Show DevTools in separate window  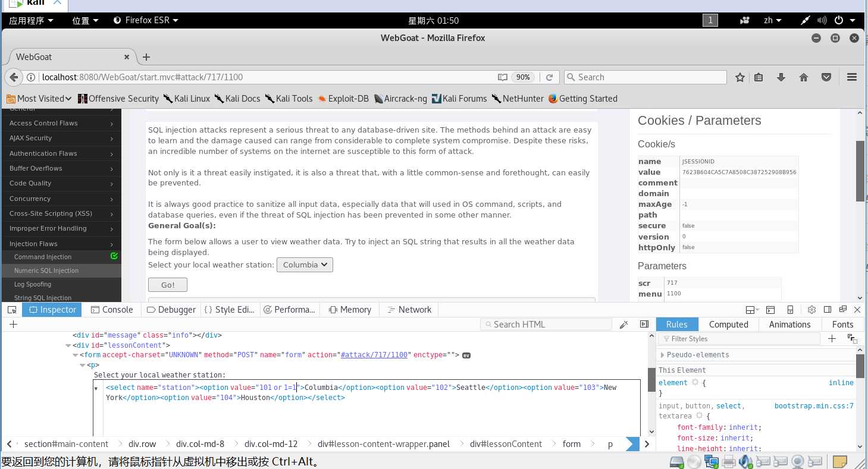(842, 310)
